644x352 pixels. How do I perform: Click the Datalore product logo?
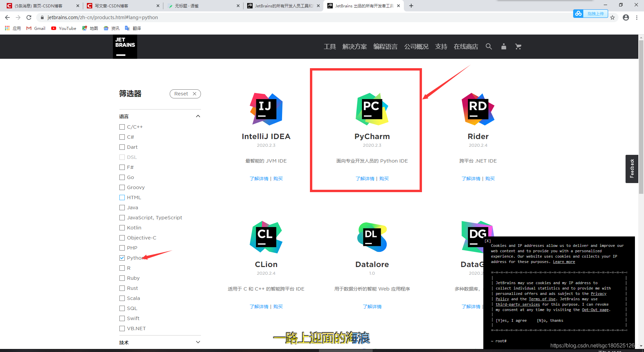point(372,237)
